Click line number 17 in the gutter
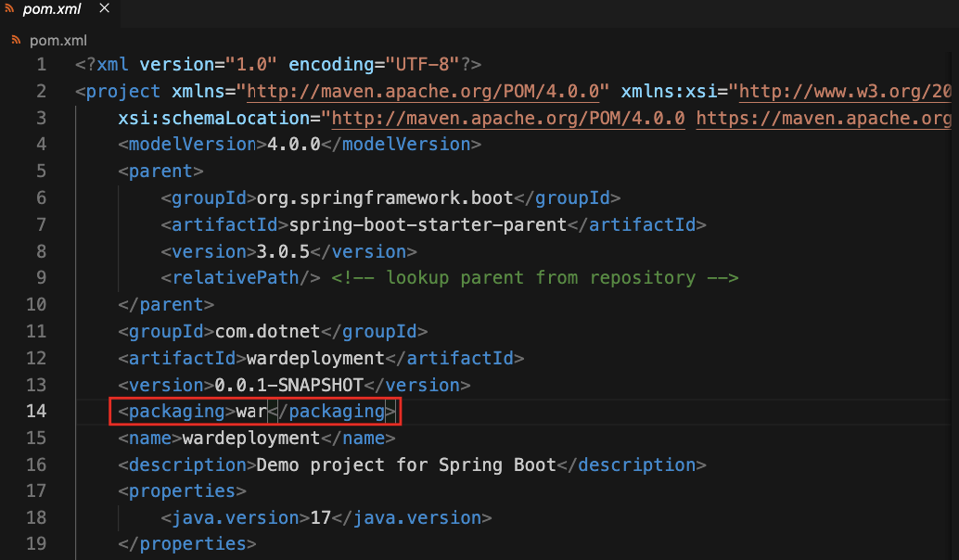The image size is (959, 560). tap(36, 490)
